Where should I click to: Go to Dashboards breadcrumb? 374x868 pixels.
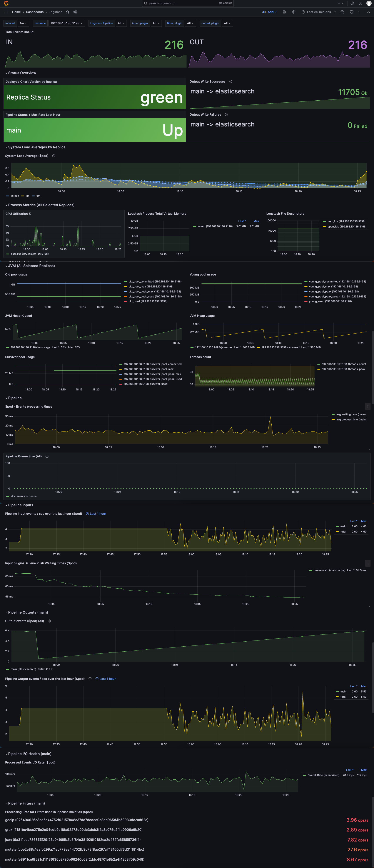click(x=35, y=12)
